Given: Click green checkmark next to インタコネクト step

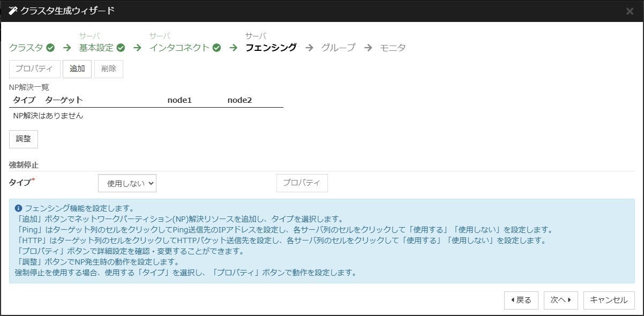Looking at the screenshot, I should point(216,48).
